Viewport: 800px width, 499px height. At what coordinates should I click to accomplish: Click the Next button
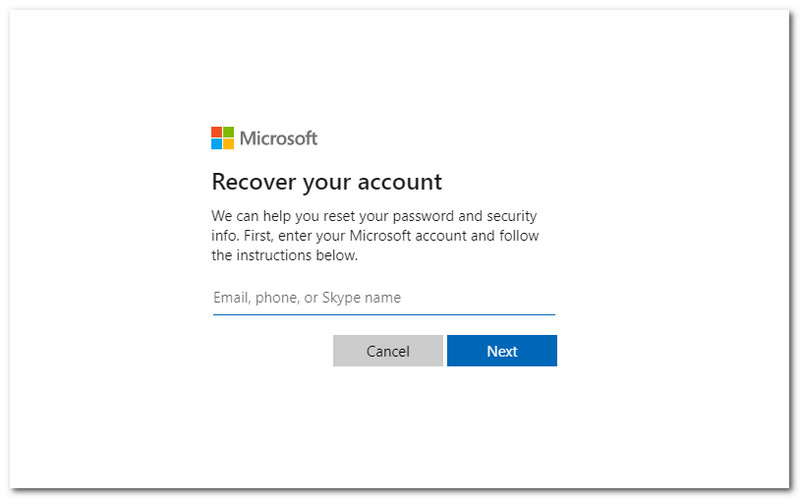[x=502, y=351]
